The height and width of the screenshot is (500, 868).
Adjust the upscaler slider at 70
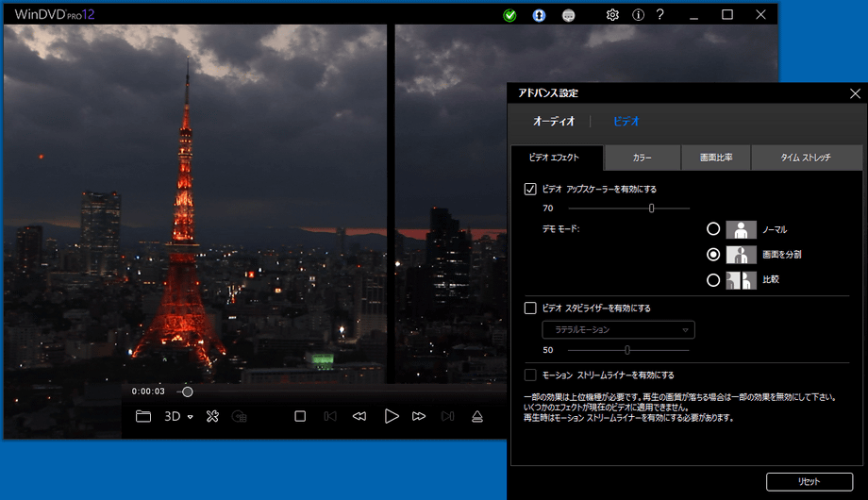point(652,208)
